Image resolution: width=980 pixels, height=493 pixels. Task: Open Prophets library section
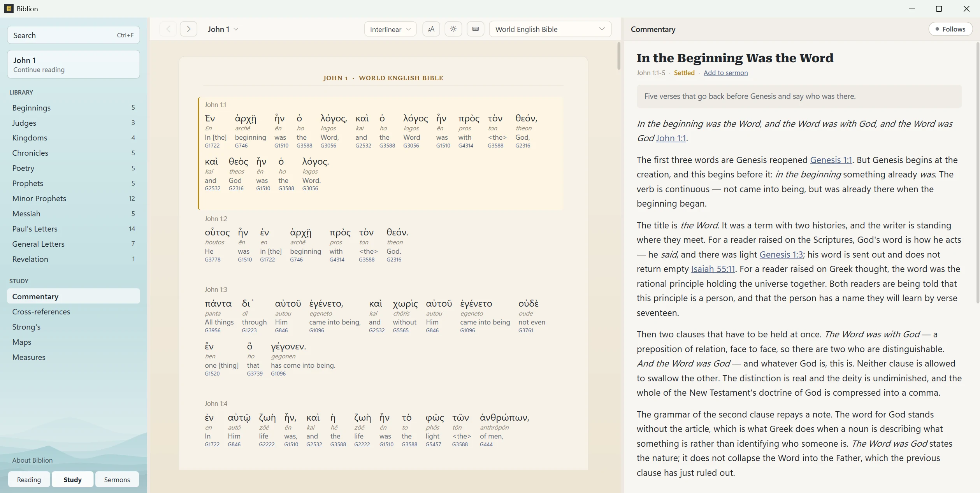[x=74, y=183]
